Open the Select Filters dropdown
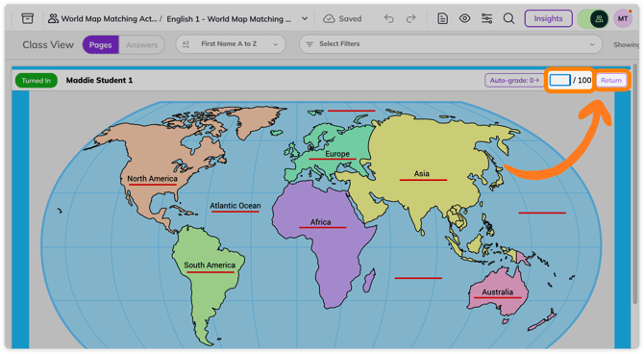This screenshot has height=354, width=644. tap(451, 44)
